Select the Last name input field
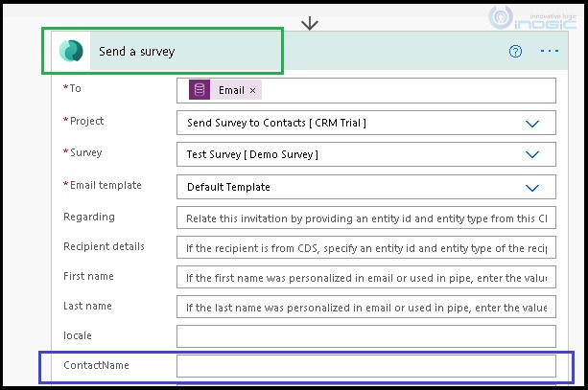The height and width of the screenshot is (390, 588). tap(365, 308)
